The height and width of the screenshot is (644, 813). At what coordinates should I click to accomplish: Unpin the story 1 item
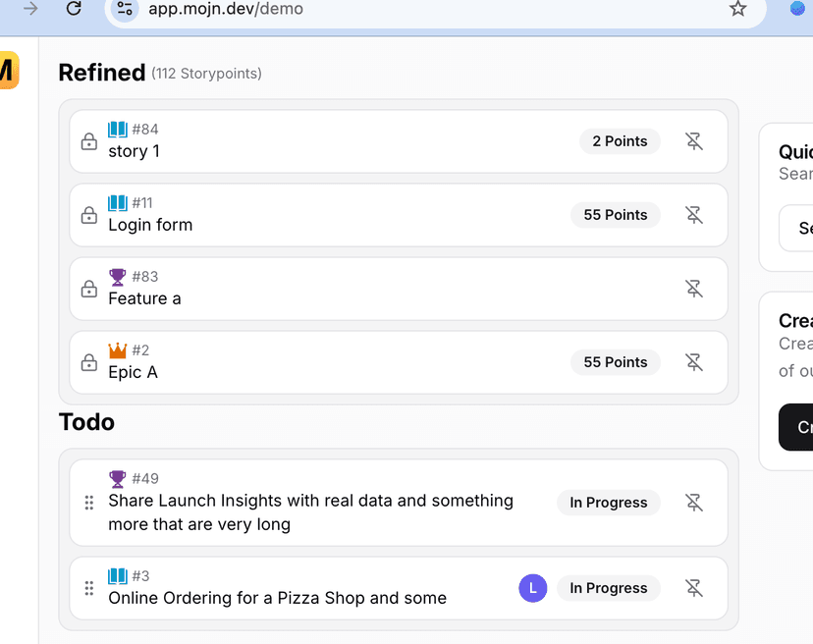[694, 141]
